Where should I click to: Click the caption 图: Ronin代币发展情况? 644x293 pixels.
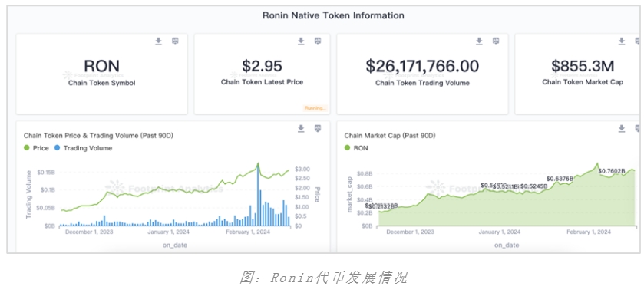click(x=323, y=278)
